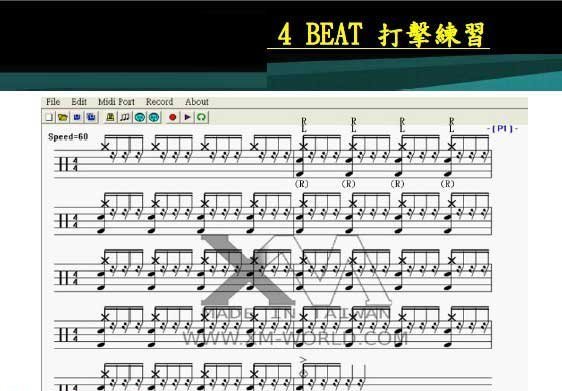Toggle the green loop repeat button
This screenshot has width=562, height=391.
(201, 117)
